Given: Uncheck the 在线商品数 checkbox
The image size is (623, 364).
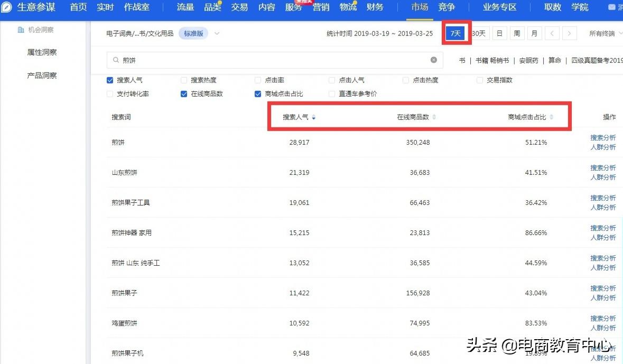Looking at the screenshot, I should point(183,94).
